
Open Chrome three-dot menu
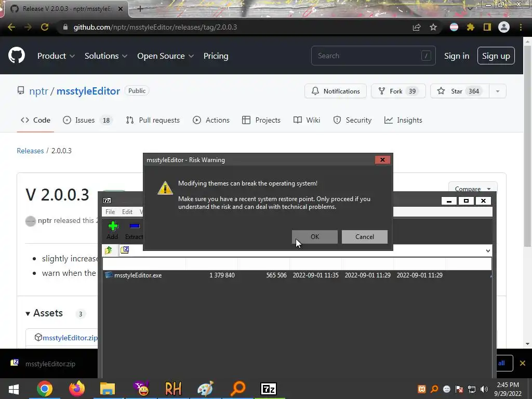tap(521, 27)
